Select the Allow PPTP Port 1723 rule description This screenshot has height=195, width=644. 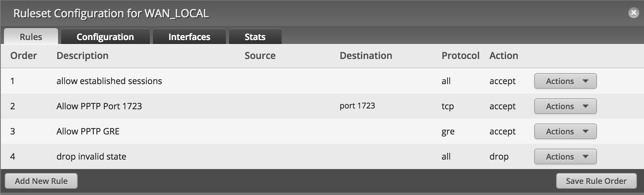[99, 106]
